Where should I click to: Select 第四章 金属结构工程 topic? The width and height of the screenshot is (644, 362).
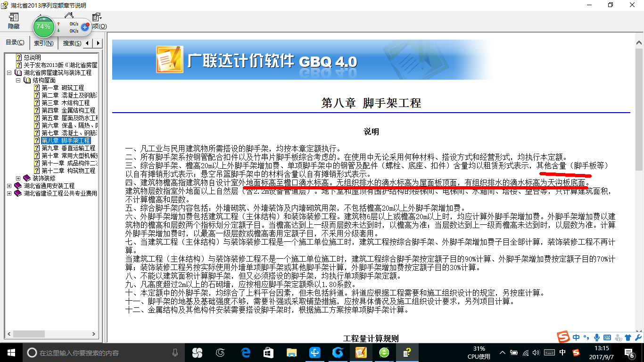[68, 110]
